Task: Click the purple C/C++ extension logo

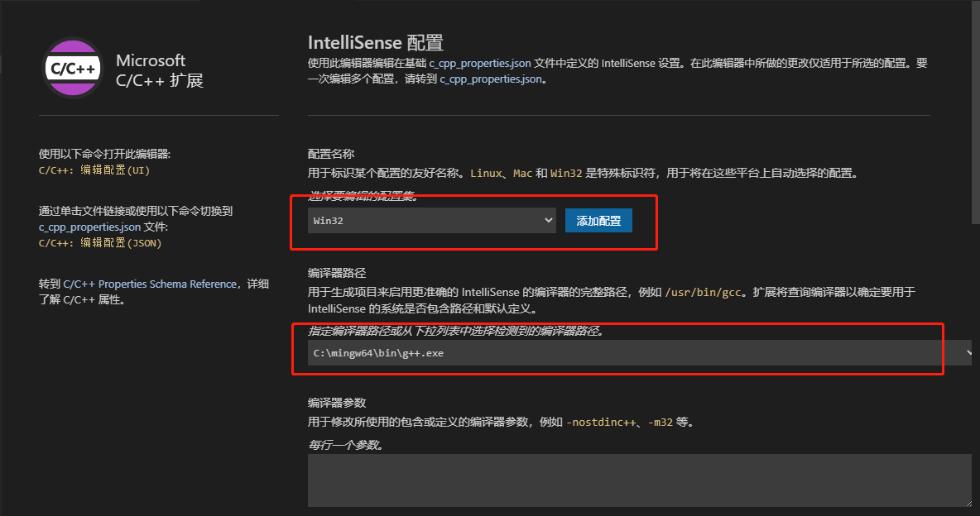Action: [x=73, y=68]
